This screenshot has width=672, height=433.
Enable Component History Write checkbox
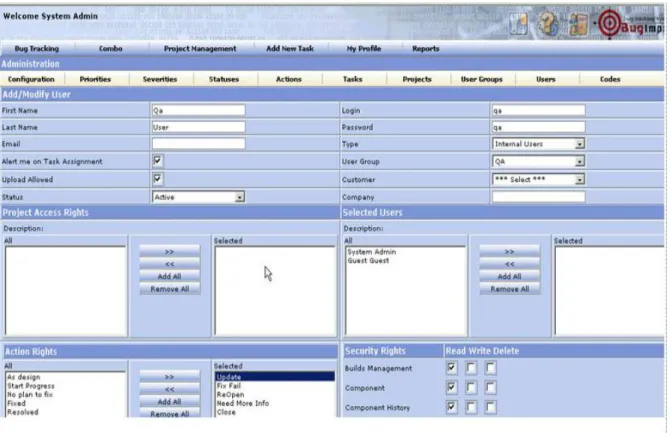click(471, 407)
